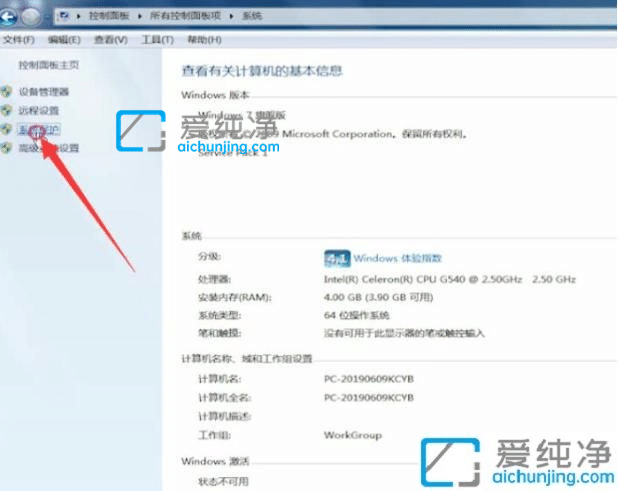Open the Windows 体验指数 link
Viewport: 618px width, 491px height.
pyautogui.click(x=397, y=259)
